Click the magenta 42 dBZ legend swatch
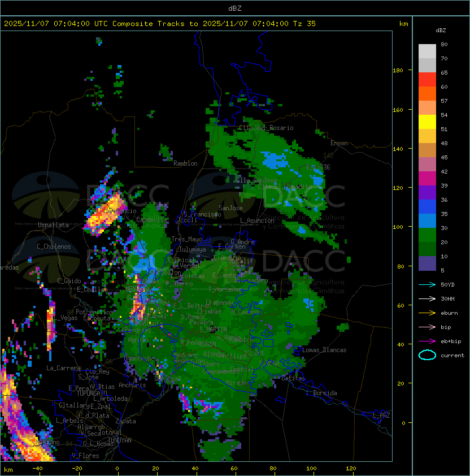This screenshot has height=476, width=470. click(427, 178)
